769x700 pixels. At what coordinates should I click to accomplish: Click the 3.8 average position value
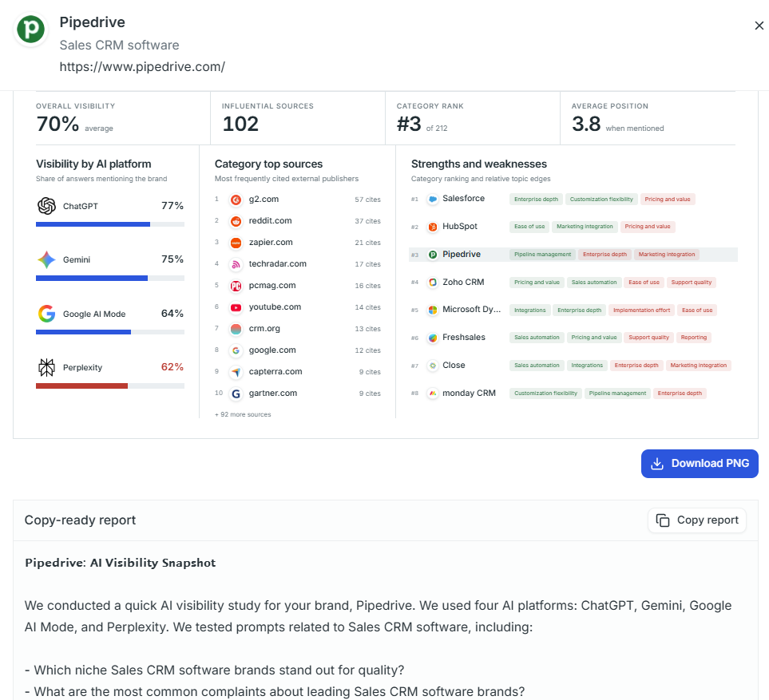(x=586, y=124)
